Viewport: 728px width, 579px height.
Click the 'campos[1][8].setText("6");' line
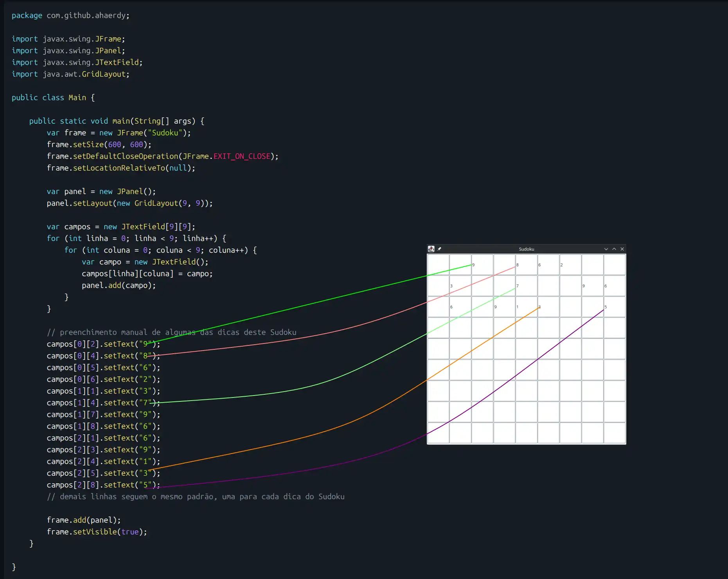point(103,426)
